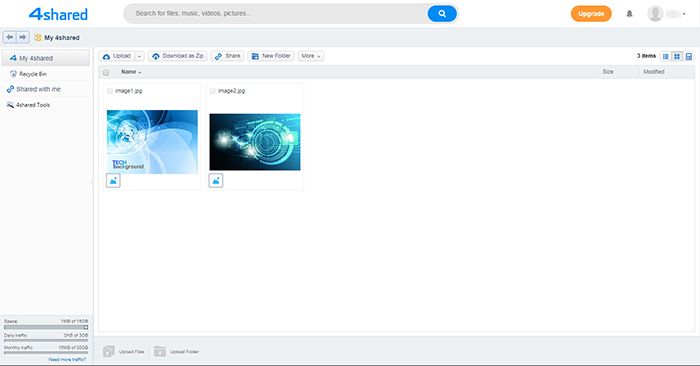Switch to list view
Image resolution: width=700 pixels, height=366 pixels.
[665, 56]
